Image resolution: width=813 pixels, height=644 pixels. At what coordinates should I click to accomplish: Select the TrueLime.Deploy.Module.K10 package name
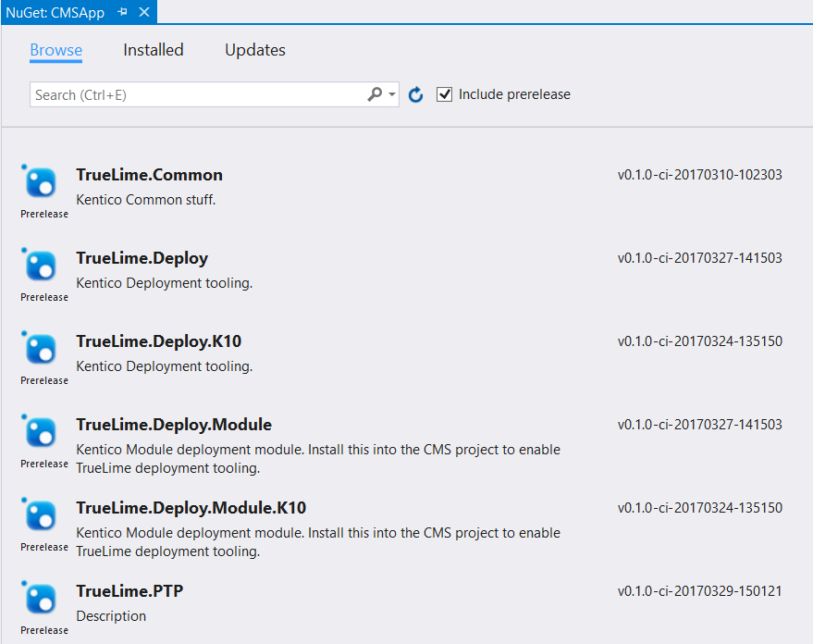(x=191, y=508)
